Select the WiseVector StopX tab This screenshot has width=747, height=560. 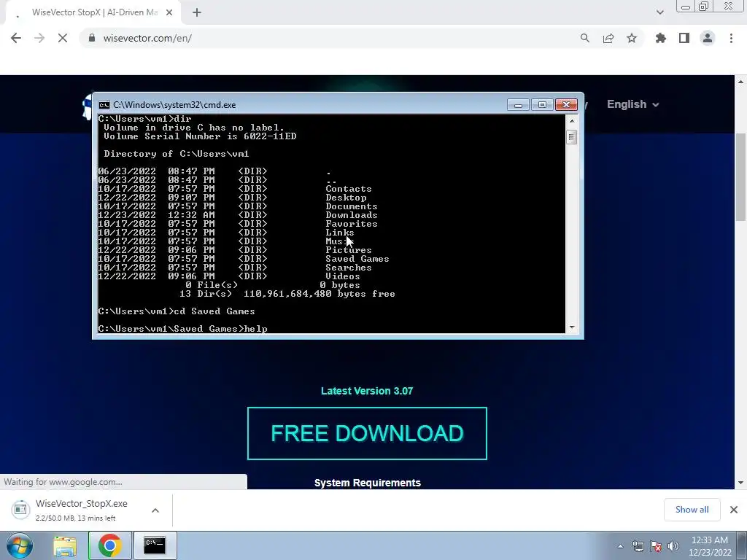click(94, 12)
